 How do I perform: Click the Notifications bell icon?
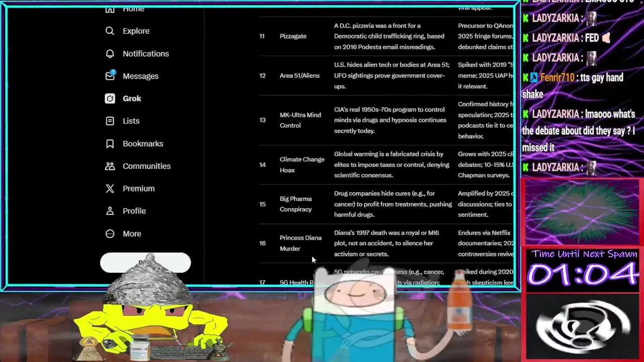tap(110, 53)
